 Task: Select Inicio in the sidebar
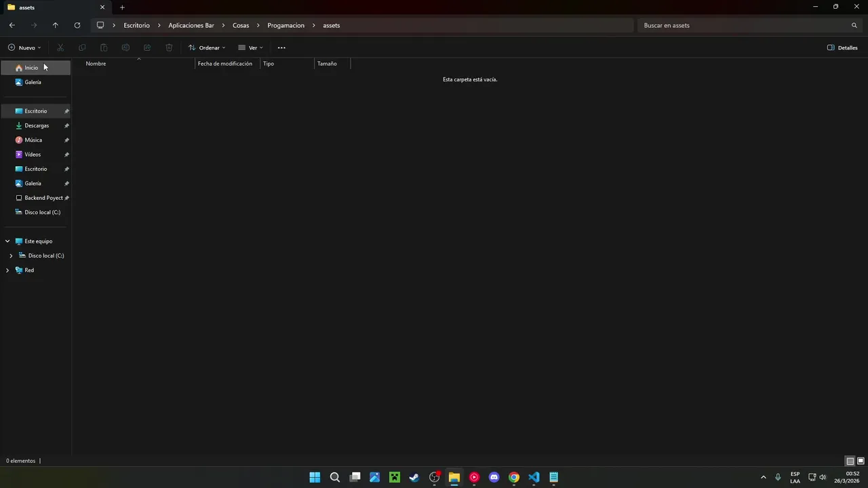[x=35, y=68]
